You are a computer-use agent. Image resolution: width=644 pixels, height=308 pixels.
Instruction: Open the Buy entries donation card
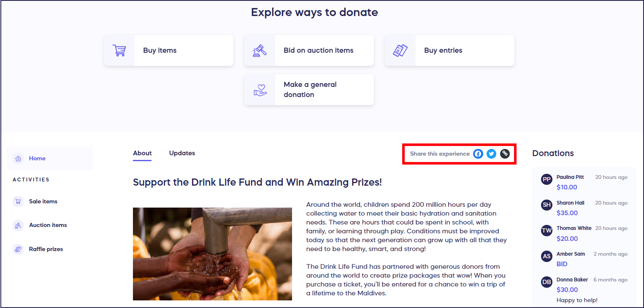(449, 51)
